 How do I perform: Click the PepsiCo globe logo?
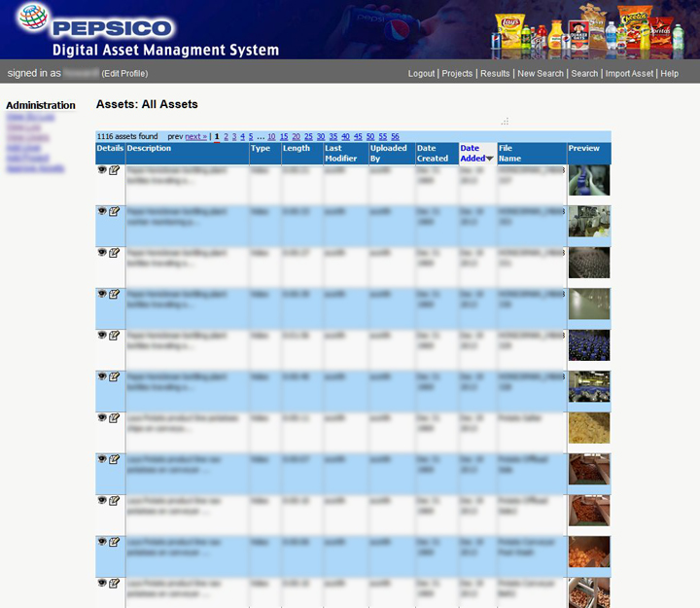(x=33, y=17)
